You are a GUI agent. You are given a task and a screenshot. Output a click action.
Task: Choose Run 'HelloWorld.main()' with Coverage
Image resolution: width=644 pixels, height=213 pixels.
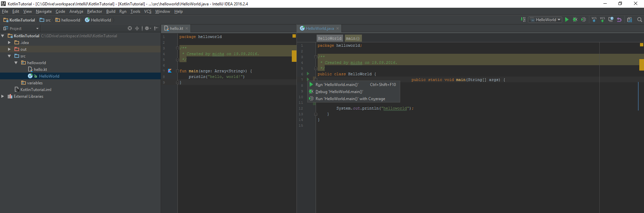354,99
